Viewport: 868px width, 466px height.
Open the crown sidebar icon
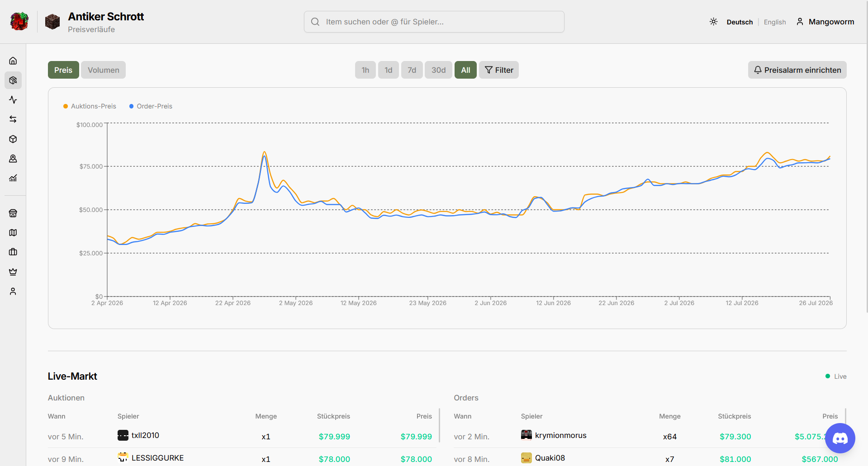pos(13,272)
